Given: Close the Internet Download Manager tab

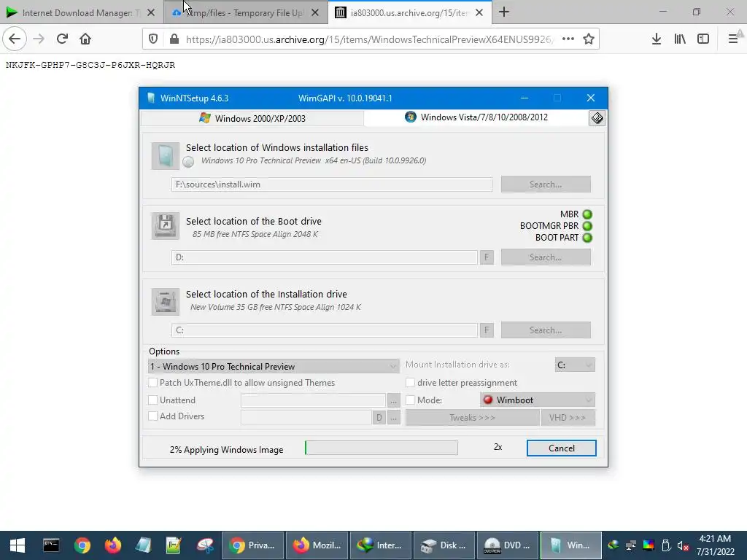Looking at the screenshot, I should click(x=151, y=13).
